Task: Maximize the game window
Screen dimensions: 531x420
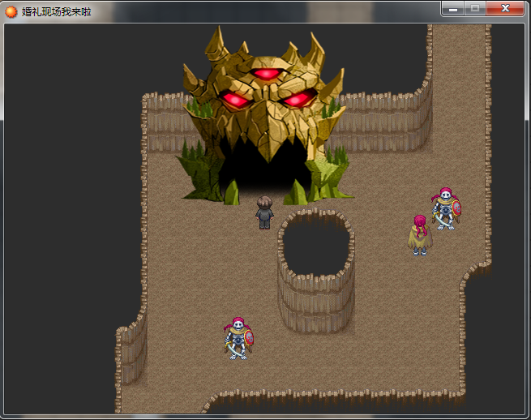Action: click(x=475, y=8)
